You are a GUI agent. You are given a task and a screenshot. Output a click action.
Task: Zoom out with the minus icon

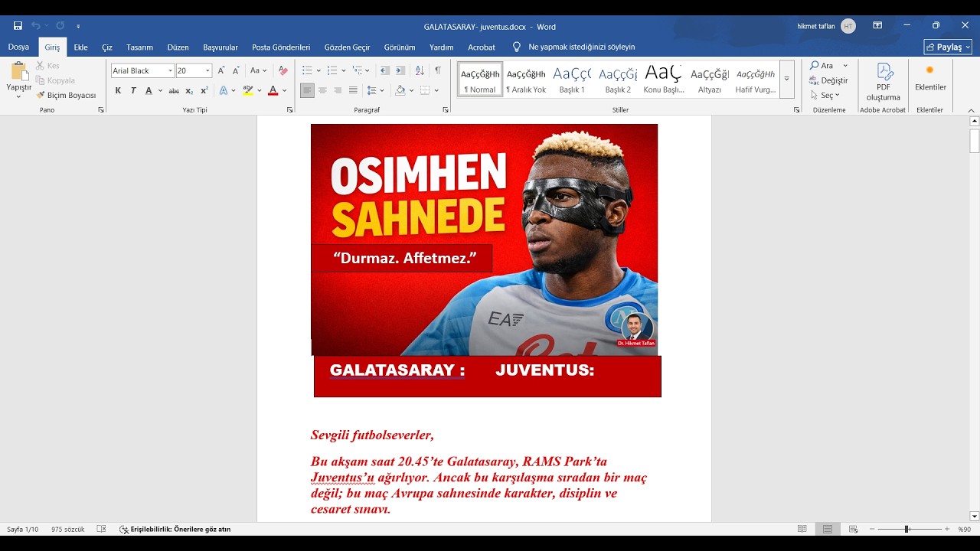pyautogui.click(x=872, y=529)
